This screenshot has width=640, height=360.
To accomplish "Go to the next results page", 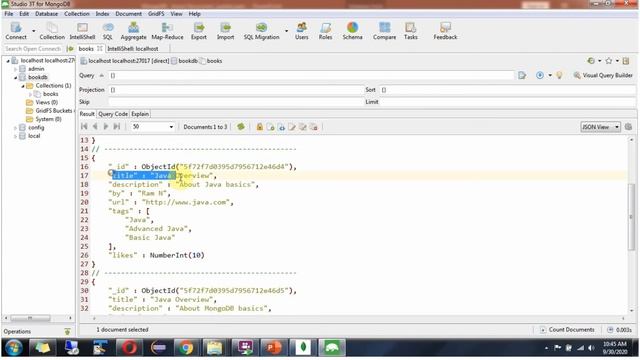I will click(x=106, y=127).
